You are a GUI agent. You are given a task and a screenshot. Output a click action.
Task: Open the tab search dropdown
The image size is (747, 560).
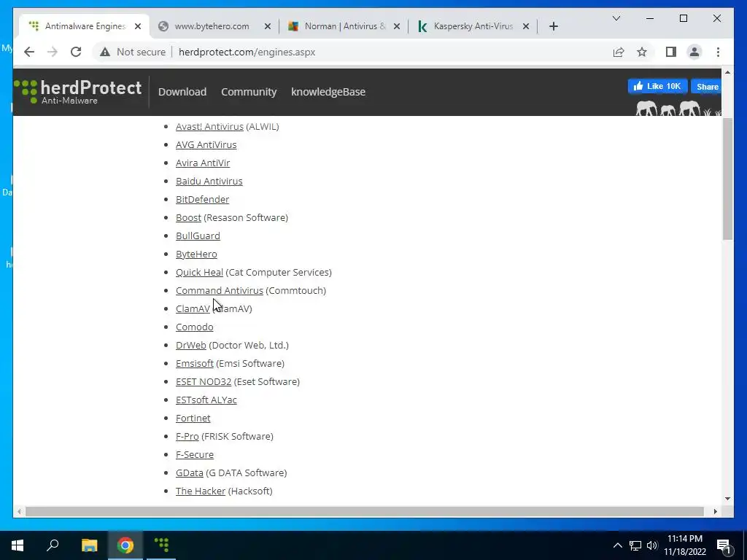(x=616, y=18)
